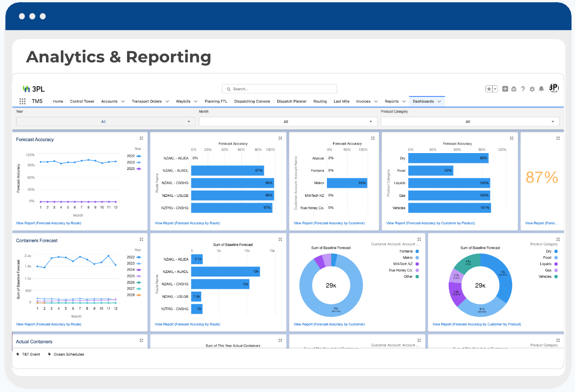
Task: Go to the Dispatching Console tab
Action: pos(252,101)
